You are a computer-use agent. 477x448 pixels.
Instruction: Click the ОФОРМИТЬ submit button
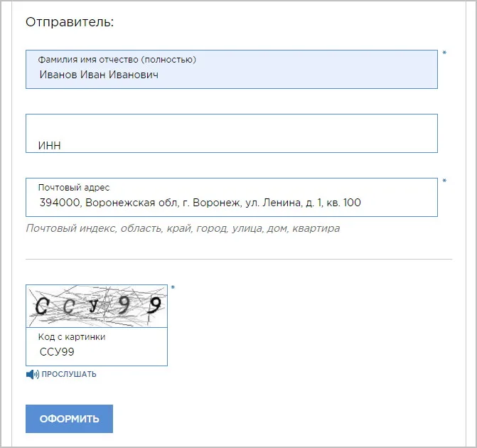[x=69, y=419]
